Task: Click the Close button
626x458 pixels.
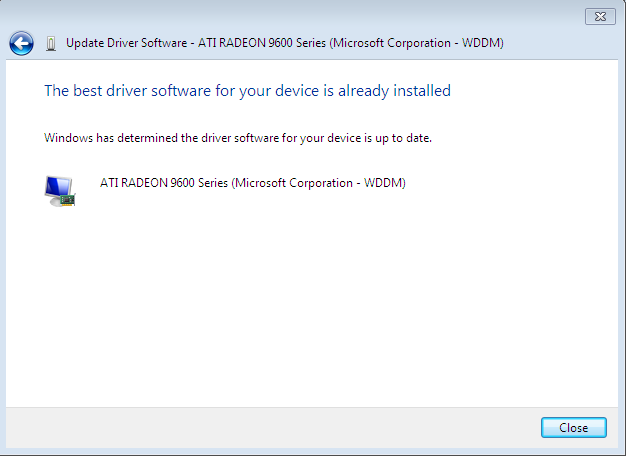Action: pyautogui.click(x=574, y=428)
